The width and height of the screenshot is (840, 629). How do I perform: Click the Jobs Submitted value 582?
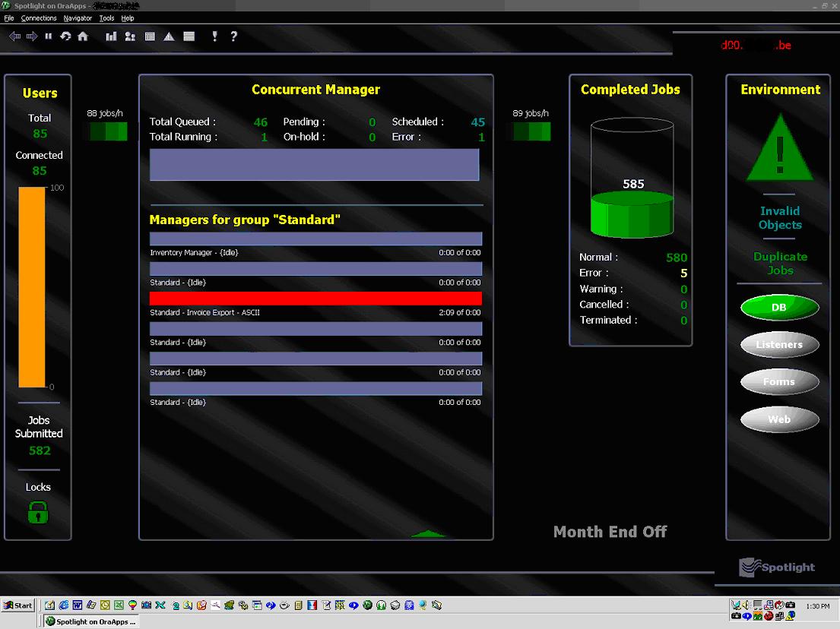point(40,450)
